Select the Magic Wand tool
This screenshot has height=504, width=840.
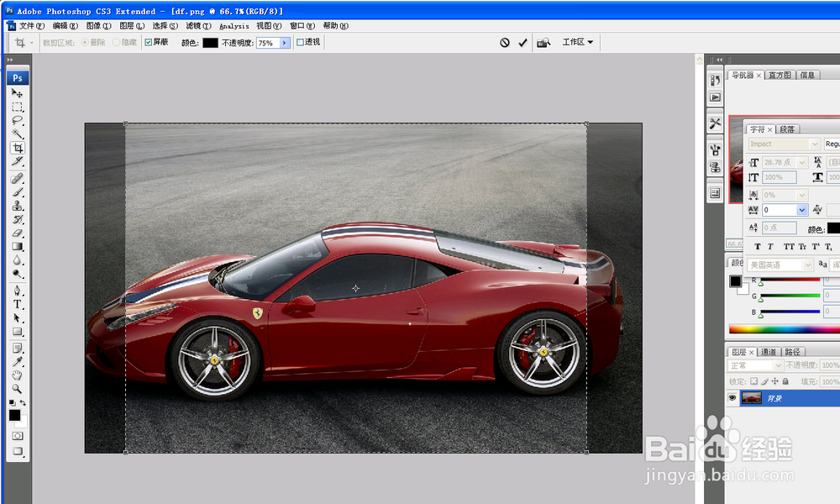tap(17, 134)
